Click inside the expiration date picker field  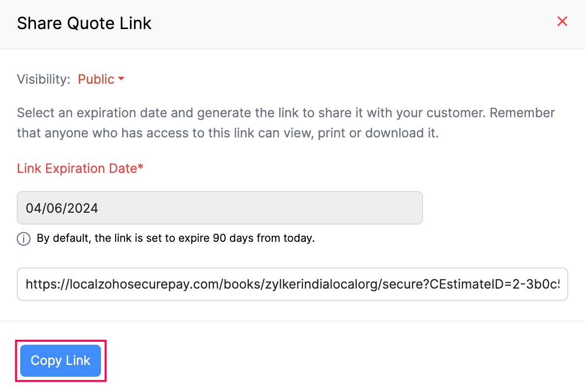[x=220, y=207]
